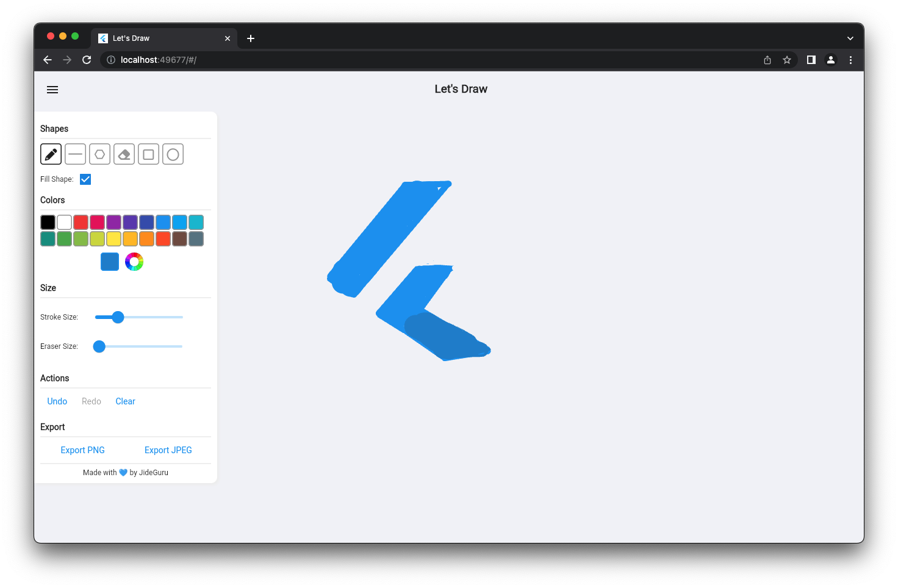Reload the localhost page
Image resolution: width=898 pixels, height=588 pixels.
(87, 60)
